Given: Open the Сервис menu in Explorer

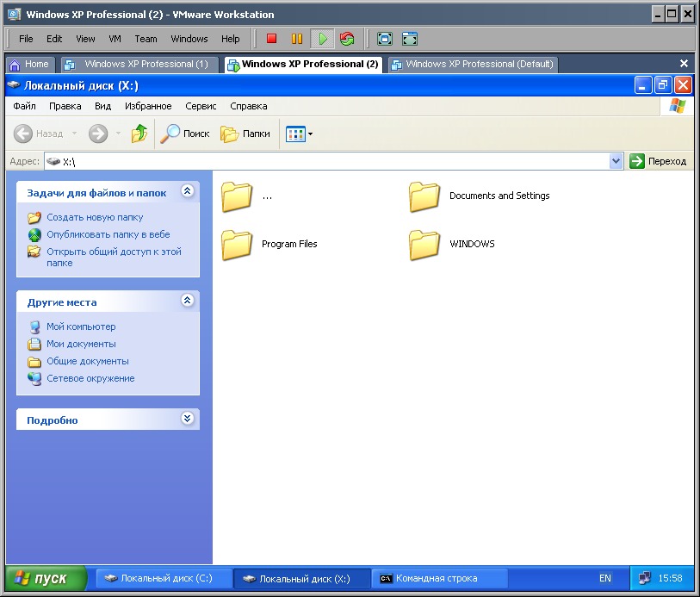Looking at the screenshot, I should [x=201, y=106].
